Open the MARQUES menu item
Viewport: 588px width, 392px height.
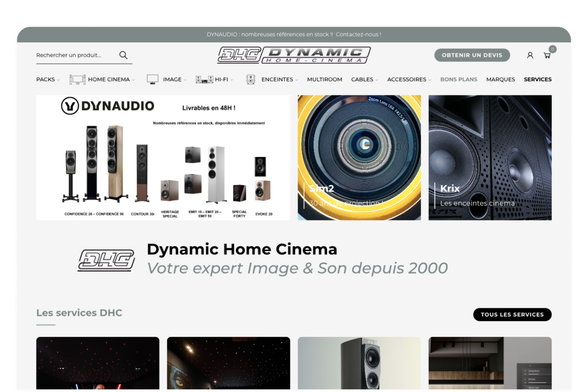501,80
